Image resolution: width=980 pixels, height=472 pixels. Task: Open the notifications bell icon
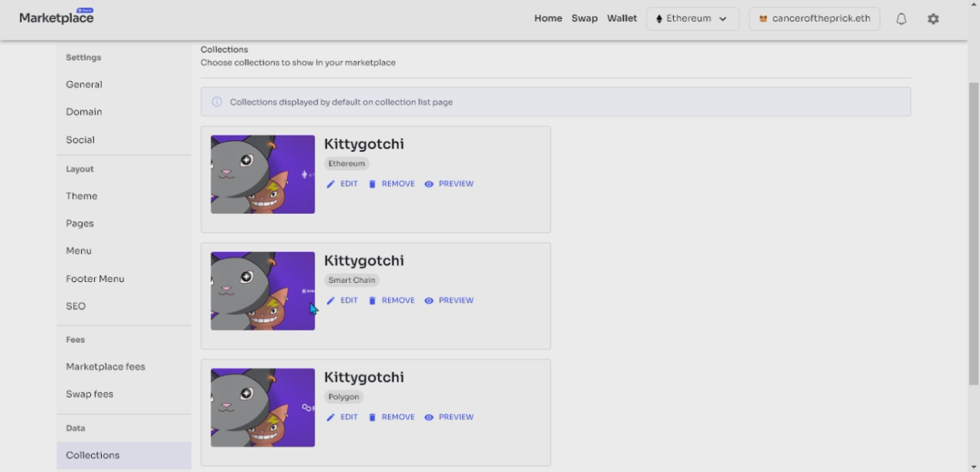pyautogui.click(x=901, y=19)
